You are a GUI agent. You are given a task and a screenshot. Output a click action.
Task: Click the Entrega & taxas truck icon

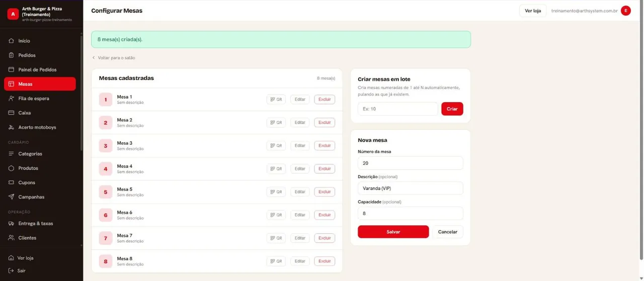tap(11, 223)
